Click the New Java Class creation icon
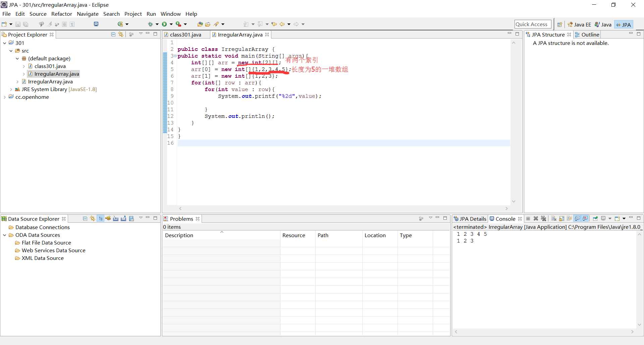Image resolution: width=644 pixels, height=345 pixels. click(120, 24)
